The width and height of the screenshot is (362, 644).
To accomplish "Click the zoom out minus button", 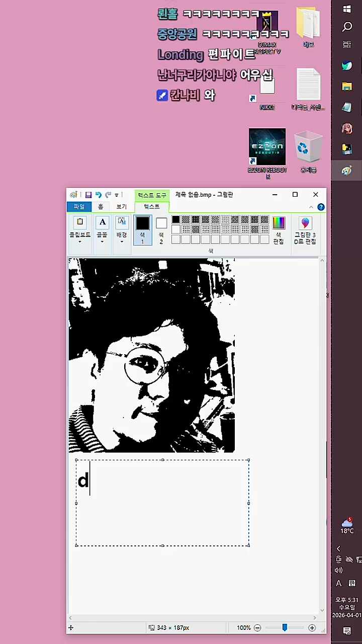I will [257, 628].
